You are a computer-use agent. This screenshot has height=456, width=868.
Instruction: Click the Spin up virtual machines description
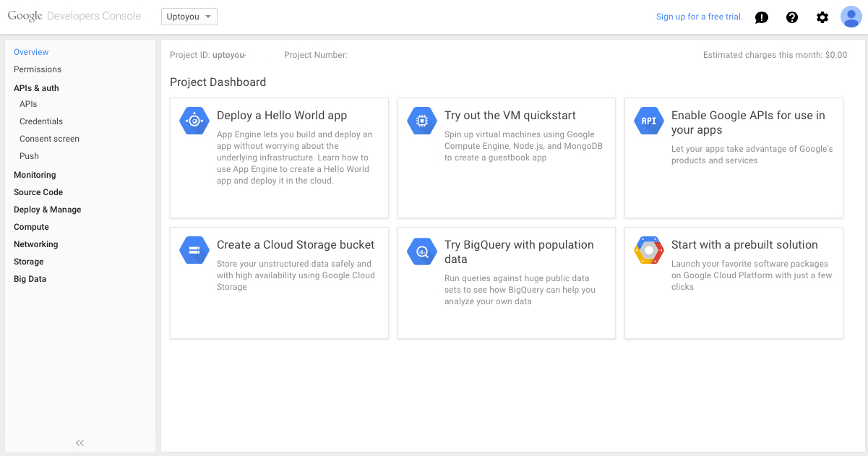point(524,146)
